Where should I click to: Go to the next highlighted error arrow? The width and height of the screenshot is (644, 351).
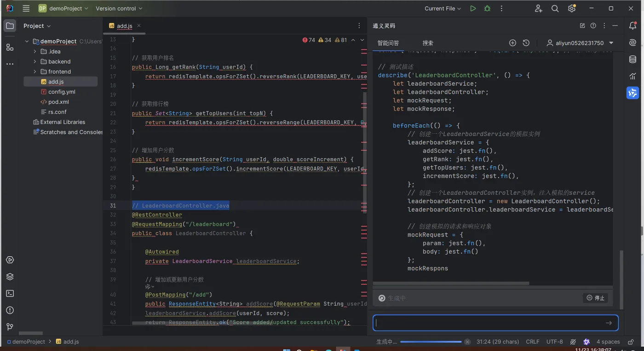click(362, 40)
